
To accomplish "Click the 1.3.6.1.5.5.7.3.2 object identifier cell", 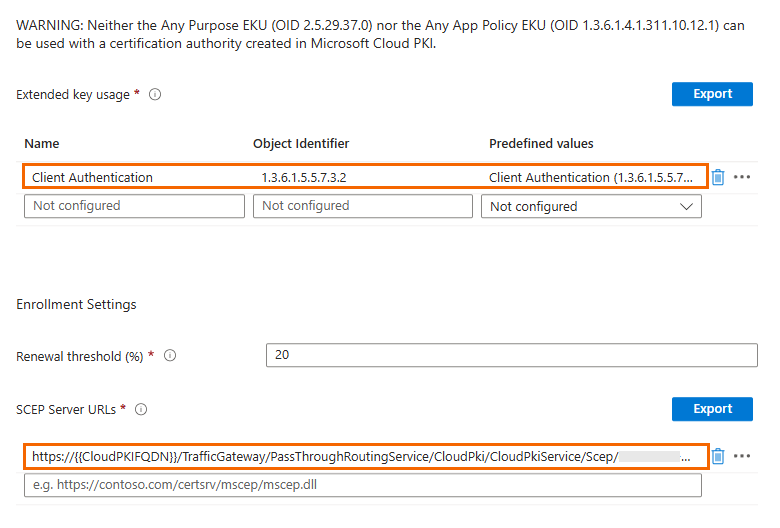I will pos(310,178).
